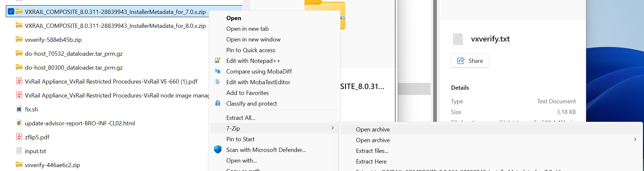Click the Notepad++ icon in the context menu
The image size is (644, 171).
(x=218, y=61)
